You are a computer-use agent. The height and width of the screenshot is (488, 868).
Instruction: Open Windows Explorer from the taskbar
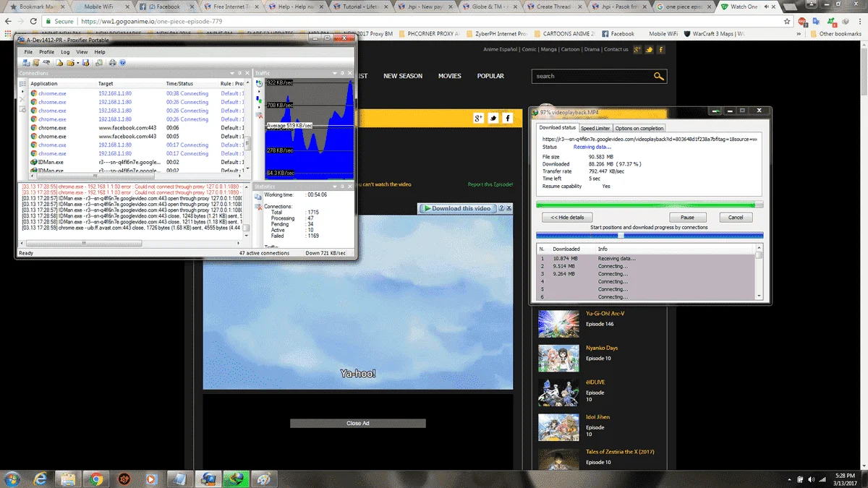68,479
